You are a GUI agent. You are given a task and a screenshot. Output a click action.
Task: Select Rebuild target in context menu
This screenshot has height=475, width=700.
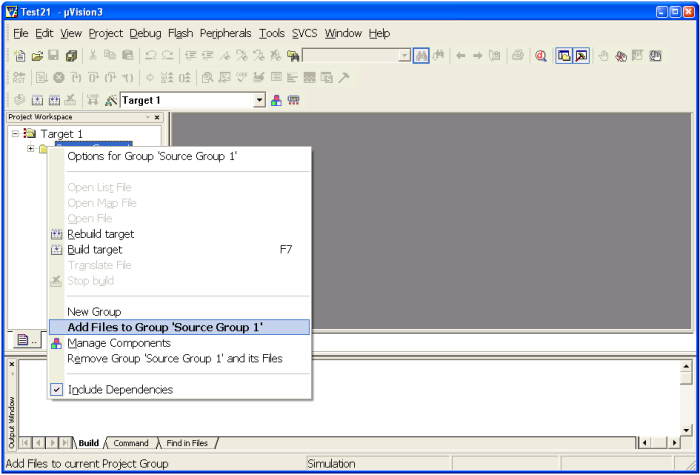[179, 234]
